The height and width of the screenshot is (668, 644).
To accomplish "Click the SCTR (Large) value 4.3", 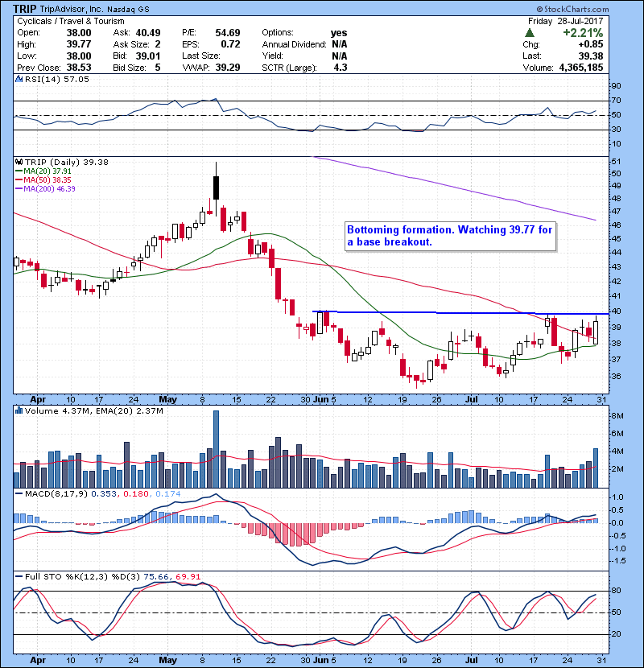I will point(341,68).
